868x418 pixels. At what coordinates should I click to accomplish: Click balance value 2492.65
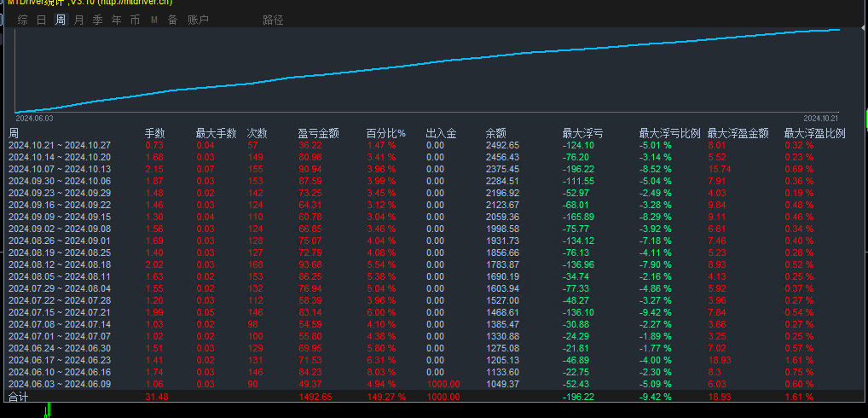coord(503,146)
